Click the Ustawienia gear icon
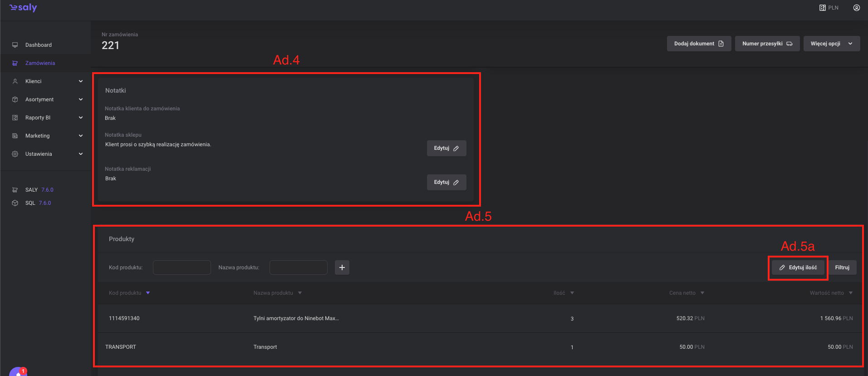The image size is (868, 376). click(x=15, y=154)
